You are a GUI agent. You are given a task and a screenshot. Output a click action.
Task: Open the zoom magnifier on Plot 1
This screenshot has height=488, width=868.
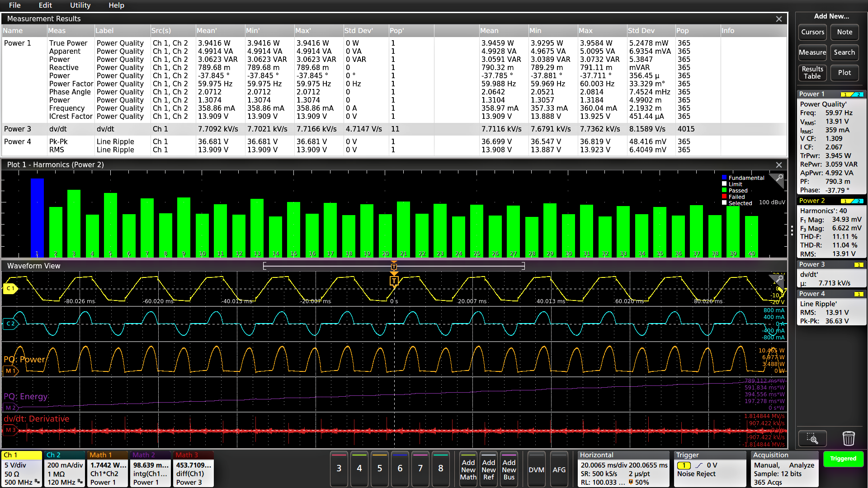[778, 181]
